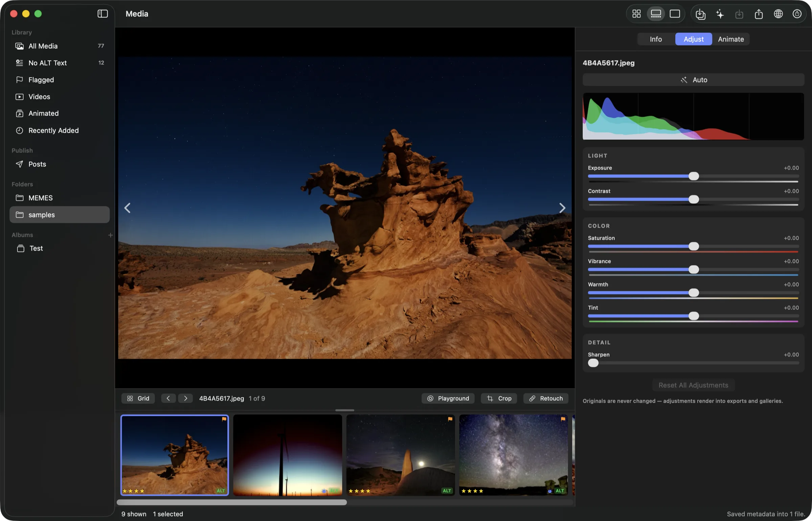
Task: Go to next image using right overlay arrow
Action: click(562, 208)
